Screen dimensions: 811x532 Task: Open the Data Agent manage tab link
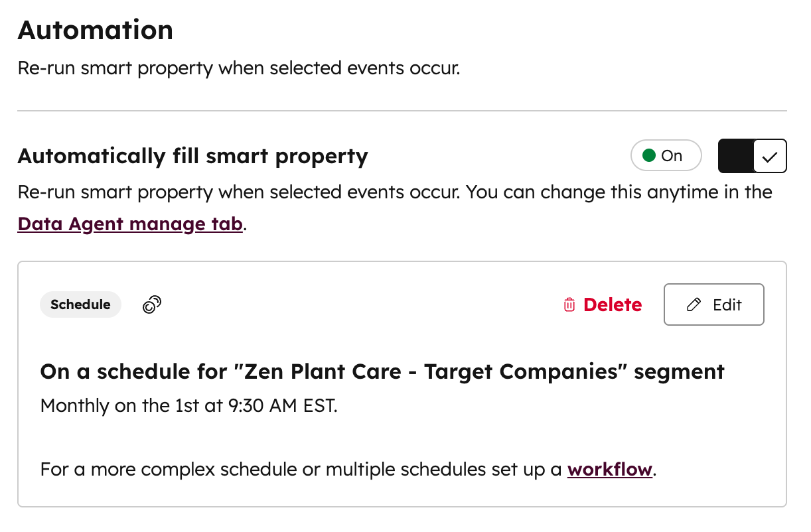pos(130,224)
